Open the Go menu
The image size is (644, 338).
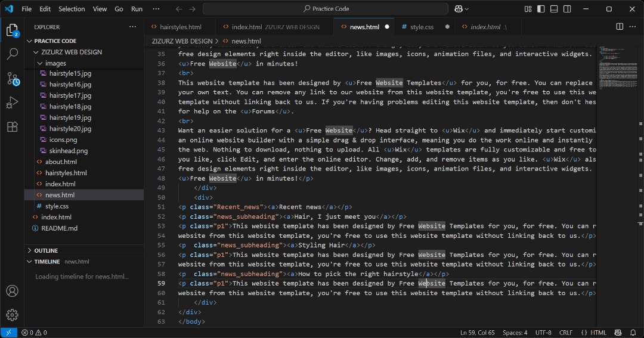pyautogui.click(x=119, y=8)
